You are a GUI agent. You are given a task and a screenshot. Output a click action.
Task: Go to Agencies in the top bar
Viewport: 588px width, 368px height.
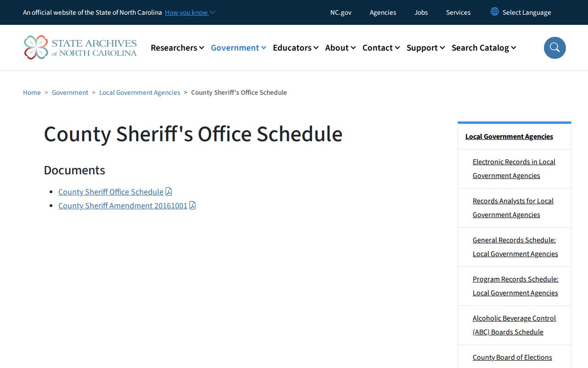tap(383, 12)
